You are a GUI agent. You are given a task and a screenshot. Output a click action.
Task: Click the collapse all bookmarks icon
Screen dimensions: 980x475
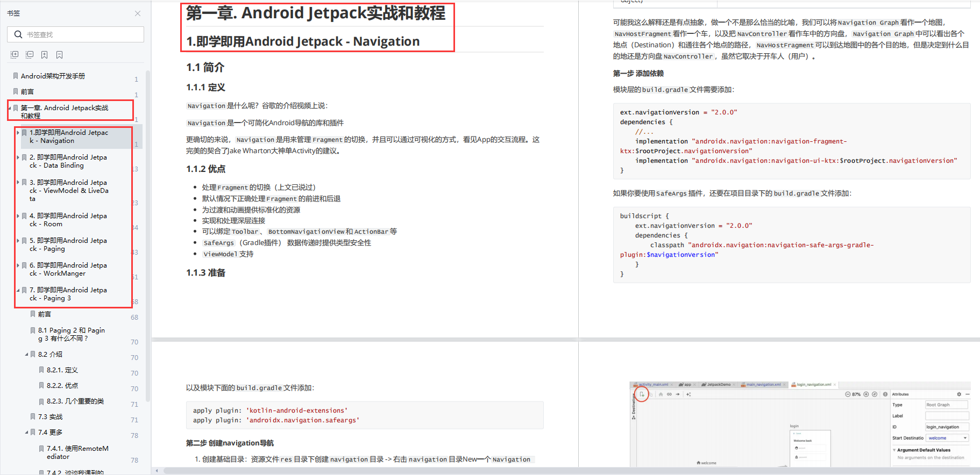(x=30, y=55)
